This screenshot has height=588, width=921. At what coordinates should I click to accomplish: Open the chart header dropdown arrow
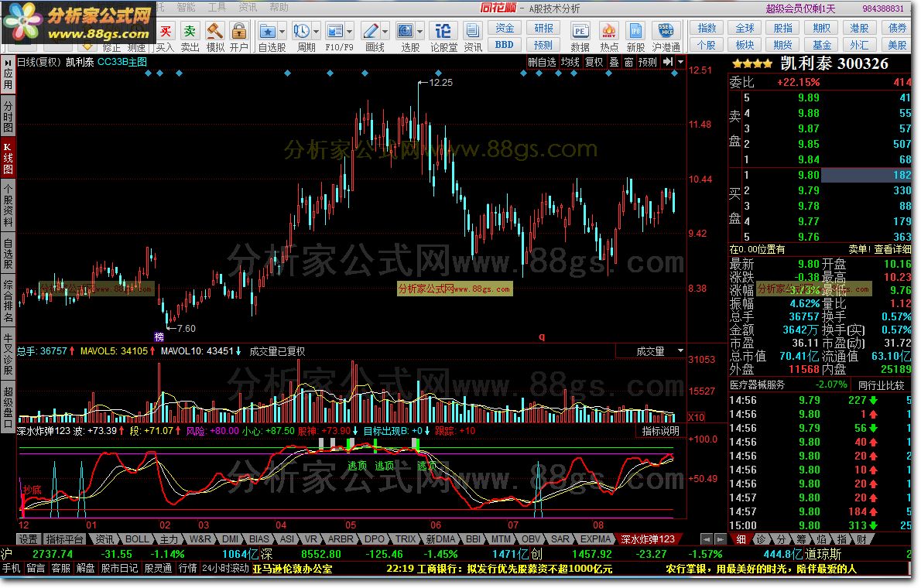coord(680,62)
